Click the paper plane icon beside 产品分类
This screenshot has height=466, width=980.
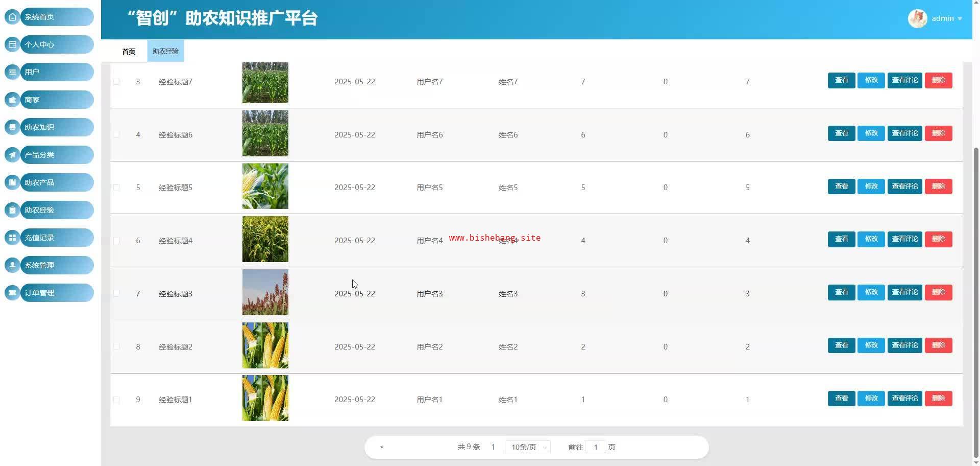[12, 155]
